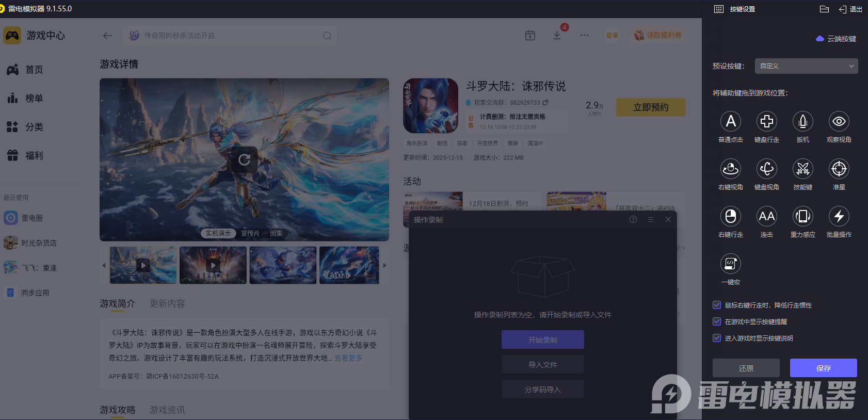Image resolution: width=868 pixels, height=420 pixels.
Task: Select the 键盘视角 key icon
Action: click(767, 169)
